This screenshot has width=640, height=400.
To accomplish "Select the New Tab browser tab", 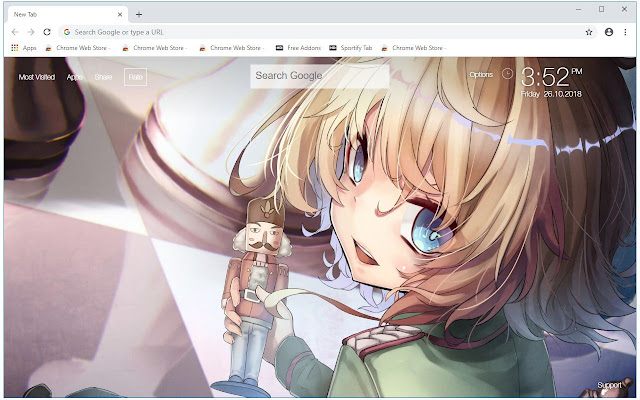I will pyautogui.click(x=67, y=14).
